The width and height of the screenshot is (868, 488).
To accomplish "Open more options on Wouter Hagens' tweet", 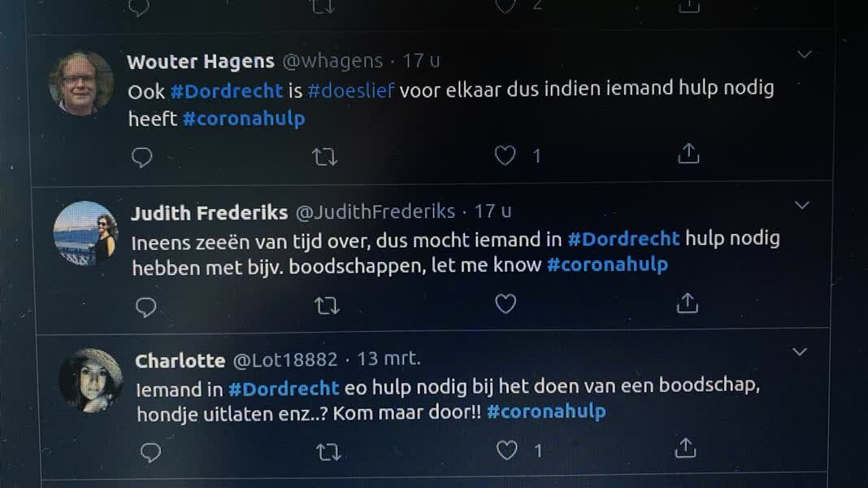I will pos(805,55).
